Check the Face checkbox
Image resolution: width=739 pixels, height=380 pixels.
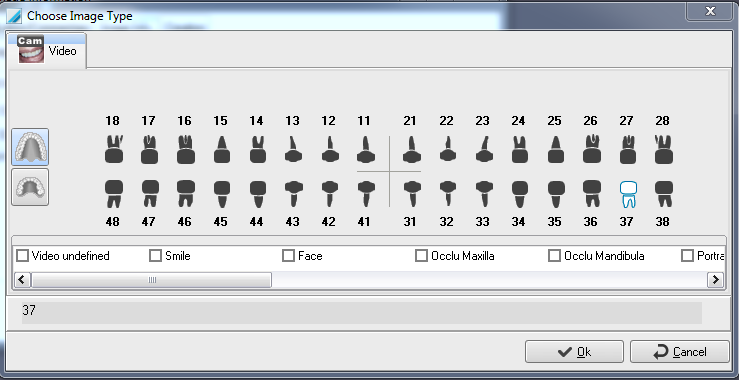288,256
